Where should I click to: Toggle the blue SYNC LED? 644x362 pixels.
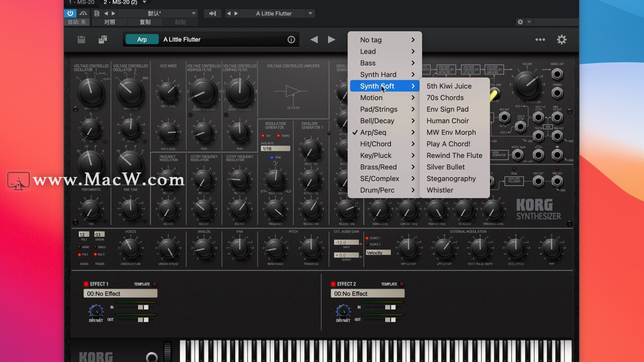pyautogui.click(x=272, y=157)
